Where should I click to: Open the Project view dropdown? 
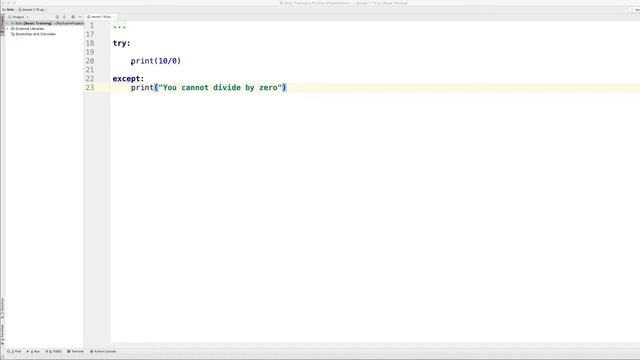coord(18,17)
